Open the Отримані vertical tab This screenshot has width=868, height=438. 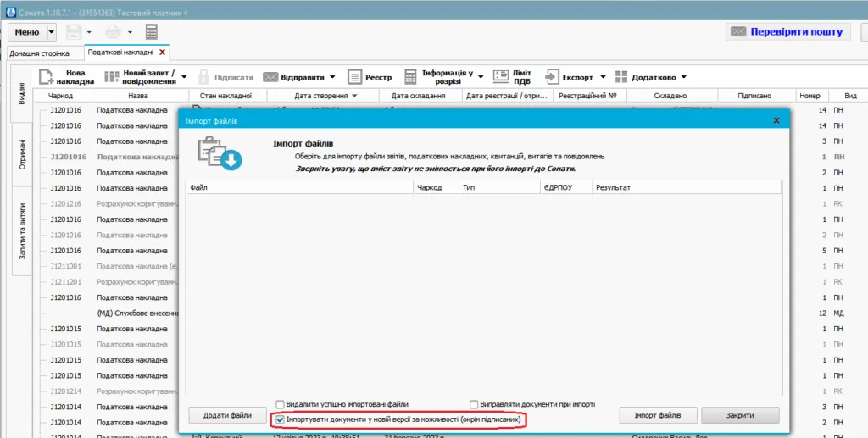point(21,155)
